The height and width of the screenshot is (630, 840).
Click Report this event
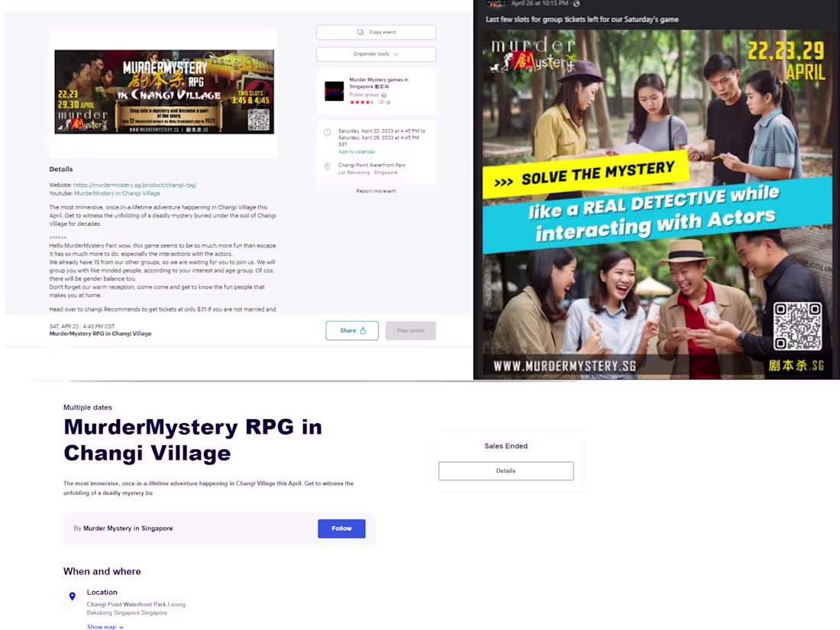coord(376,191)
